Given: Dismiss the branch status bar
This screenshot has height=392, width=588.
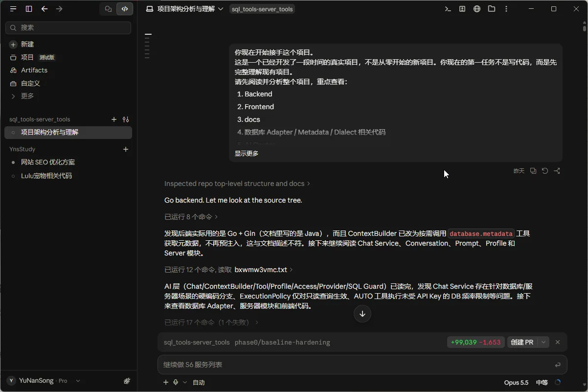Looking at the screenshot, I should tap(558, 343).
